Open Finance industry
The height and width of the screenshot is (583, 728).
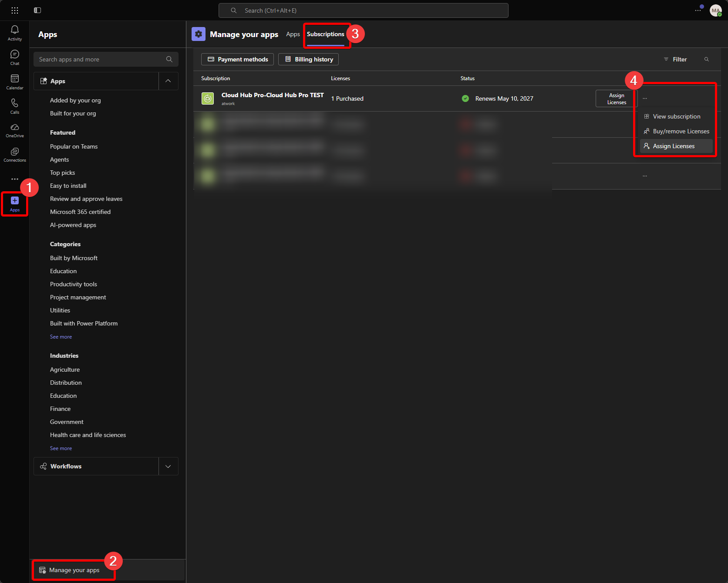(60, 409)
